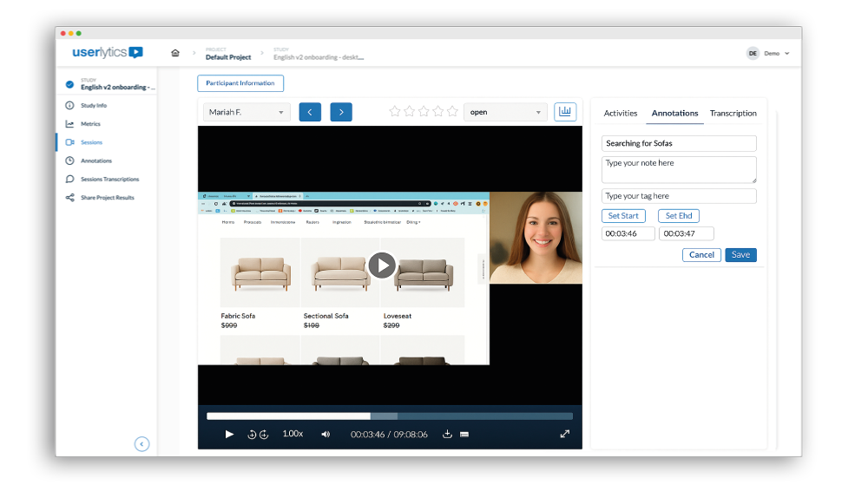This screenshot has height=485, width=868.
Task: Rate session one star
Action: (x=395, y=112)
